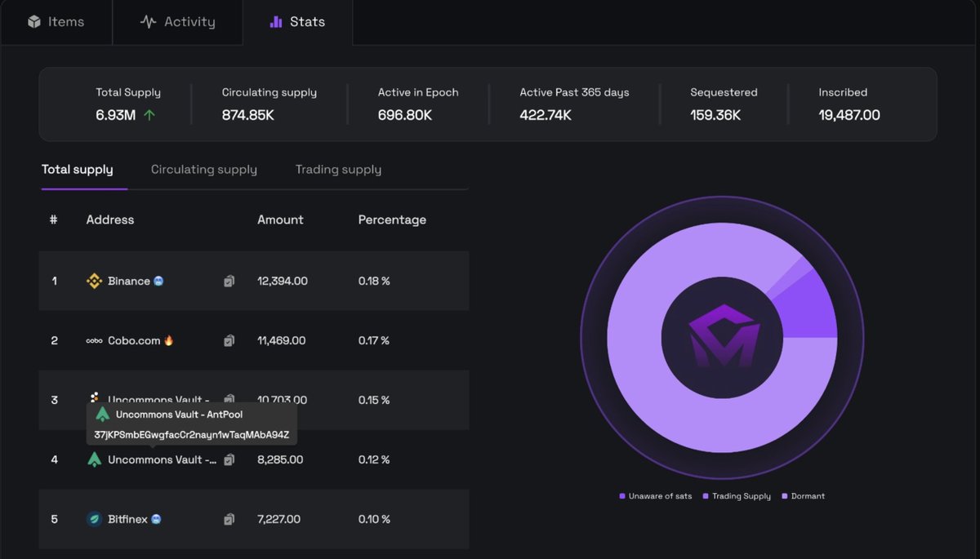Toggle the Dormant legend entry

click(x=803, y=495)
